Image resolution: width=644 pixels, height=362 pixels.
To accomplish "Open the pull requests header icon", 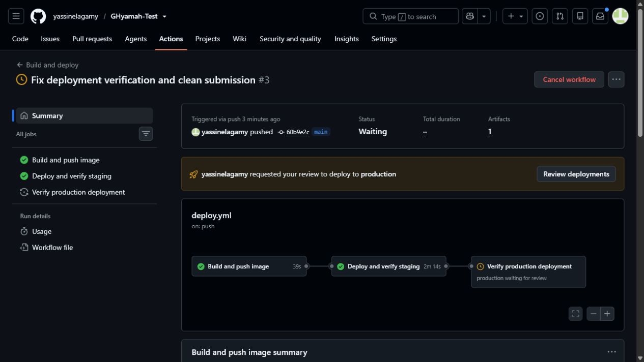I will 560,16.
